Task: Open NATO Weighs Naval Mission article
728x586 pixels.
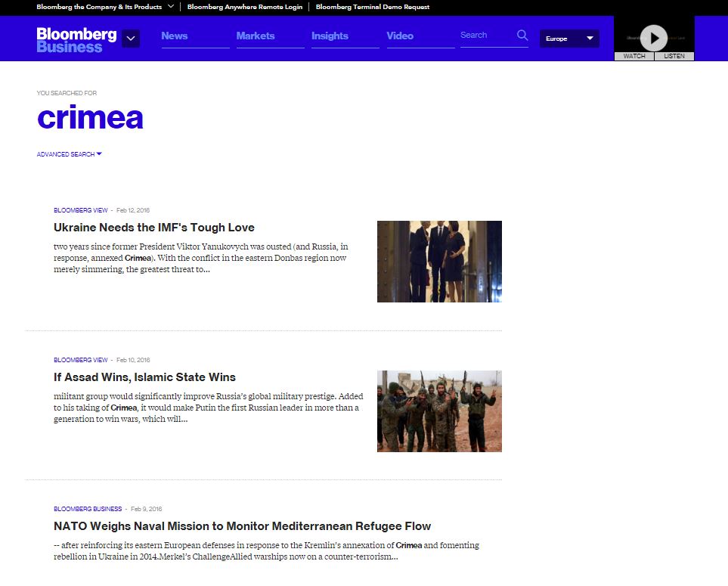Action: point(242,526)
